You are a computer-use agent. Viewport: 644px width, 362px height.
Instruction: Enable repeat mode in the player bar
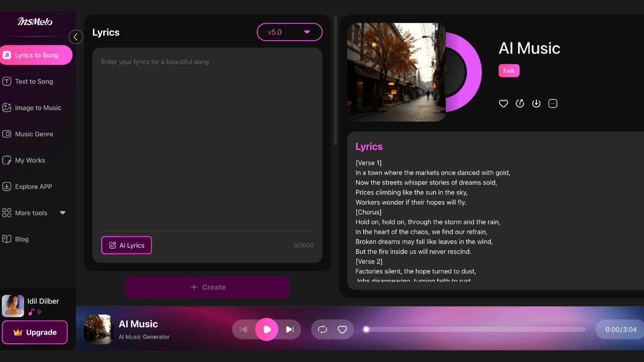click(322, 329)
